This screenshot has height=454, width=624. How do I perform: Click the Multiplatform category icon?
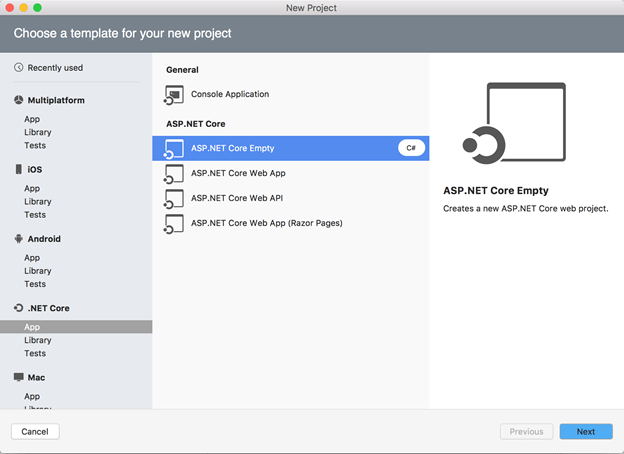pos(19,100)
